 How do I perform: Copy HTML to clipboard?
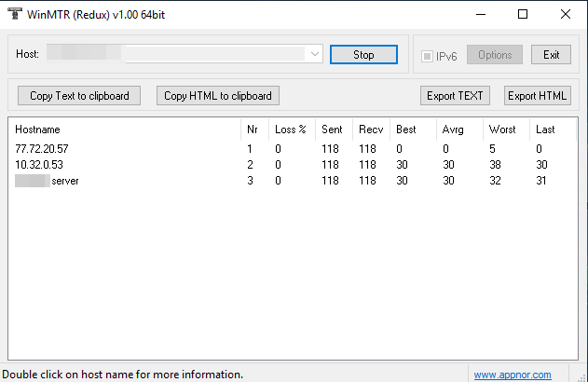click(x=218, y=95)
